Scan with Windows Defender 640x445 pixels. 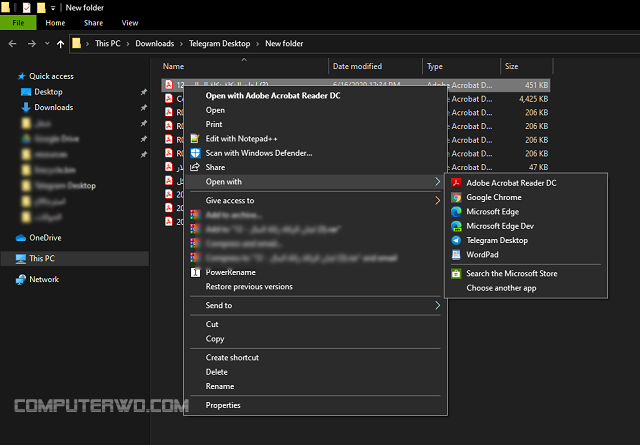[x=259, y=153]
